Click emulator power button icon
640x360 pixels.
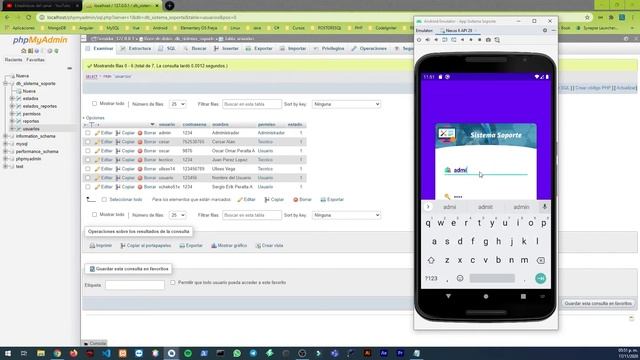tap(419, 40)
